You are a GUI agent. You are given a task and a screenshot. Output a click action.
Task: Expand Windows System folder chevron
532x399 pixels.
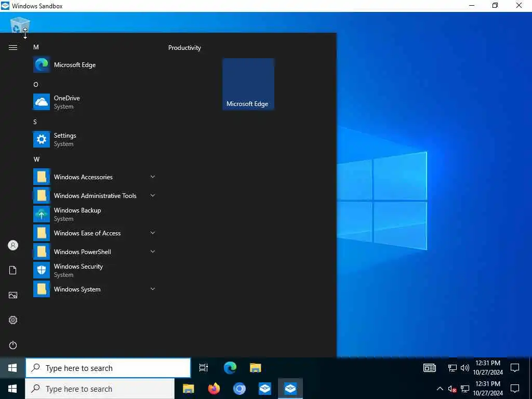pyautogui.click(x=153, y=289)
